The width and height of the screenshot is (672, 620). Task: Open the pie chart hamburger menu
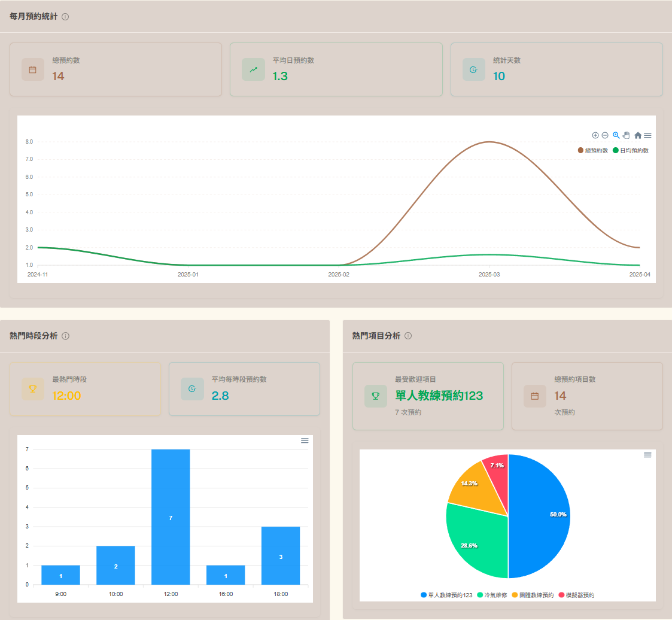click(x=647, y=455)
